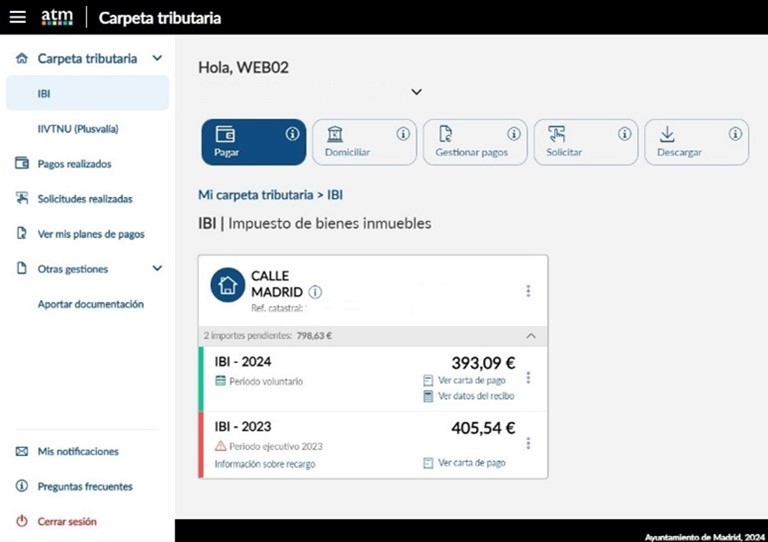Select IIVTNU (Plusvalía) in the sidebar
Viewport: 768px width, 542px height.
(78, 129)
